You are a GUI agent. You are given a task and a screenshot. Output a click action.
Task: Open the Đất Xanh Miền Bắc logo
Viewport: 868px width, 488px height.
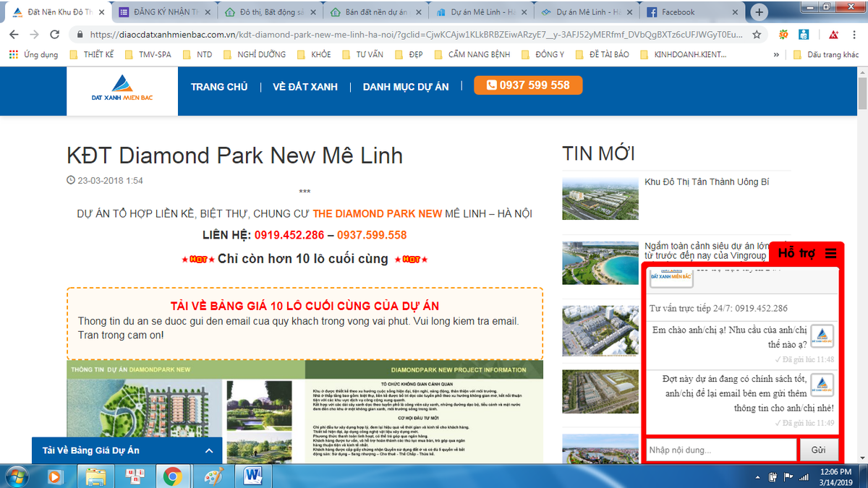pyautogui.click(x=122, y=88)
